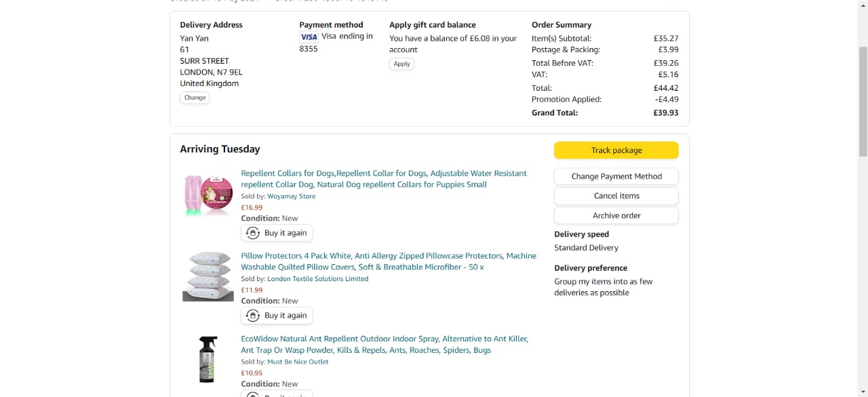Image resolution: width=868 pixels, height=397 pixels.
Task: Open Change Payment Method
Action: [x=616, y=176]
